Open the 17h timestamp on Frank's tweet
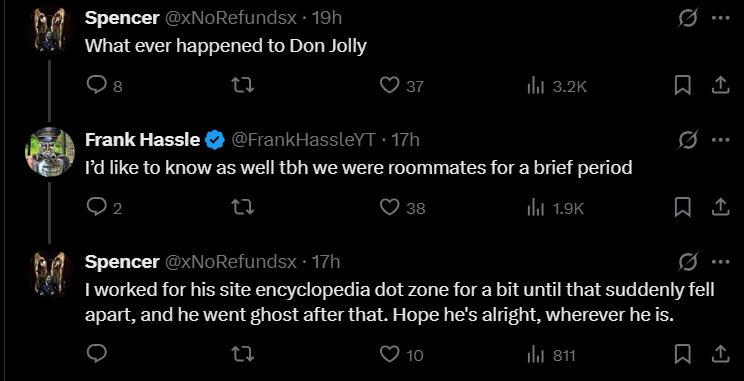This screenshot has height=381, width=744. click(x=405, y=139)
